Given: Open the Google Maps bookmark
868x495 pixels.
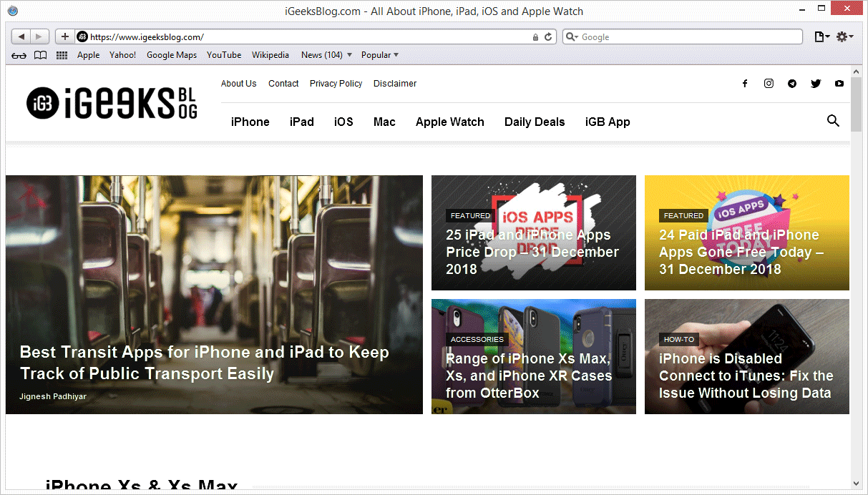Looking at the screenshot, I should (172, 55).
